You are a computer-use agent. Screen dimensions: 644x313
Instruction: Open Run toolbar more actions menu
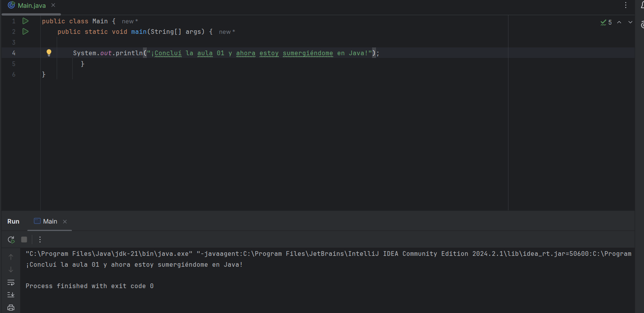(x=40, y=240)
